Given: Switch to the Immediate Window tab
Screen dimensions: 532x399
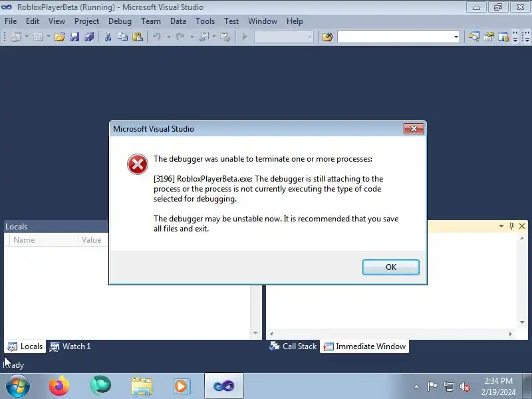Looking at the screenshot, I should coord(364,346).
